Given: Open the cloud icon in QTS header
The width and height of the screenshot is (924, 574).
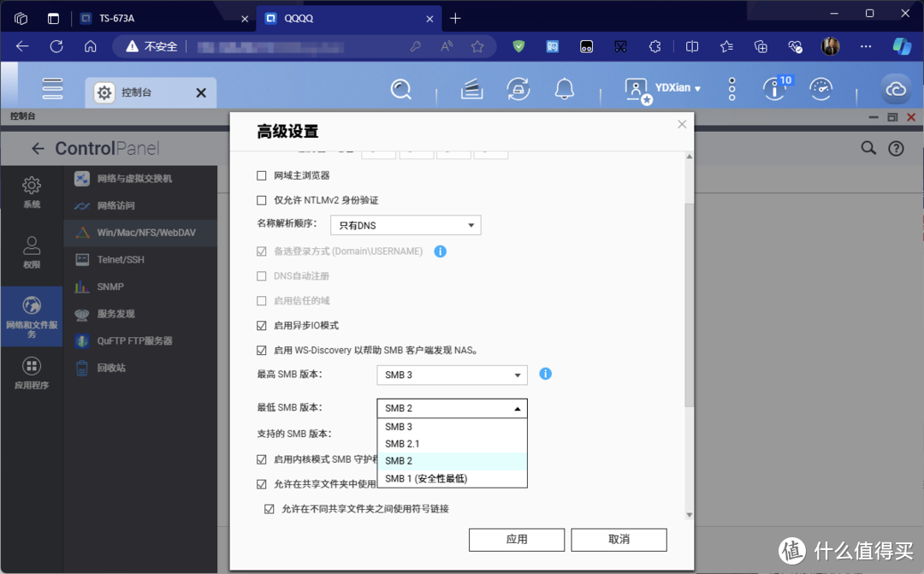Looking at the screenshot, I should tap(896, 89).
